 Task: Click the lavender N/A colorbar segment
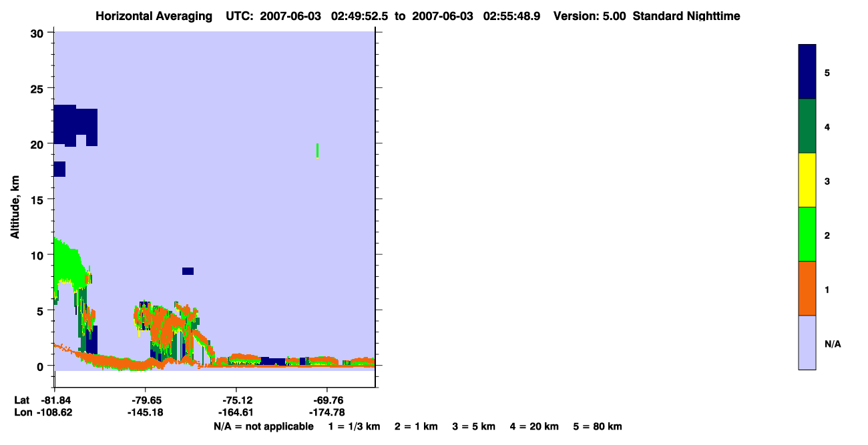tap(807, 342)
